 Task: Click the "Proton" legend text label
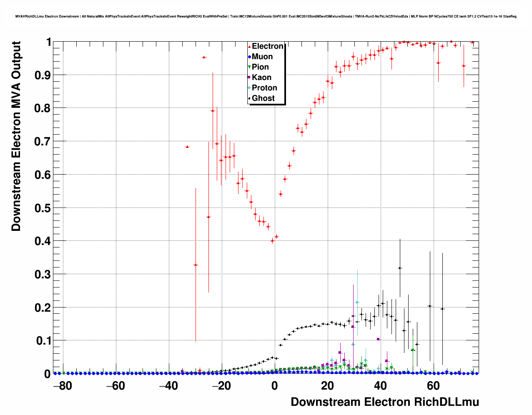click(x=264, y=88)
